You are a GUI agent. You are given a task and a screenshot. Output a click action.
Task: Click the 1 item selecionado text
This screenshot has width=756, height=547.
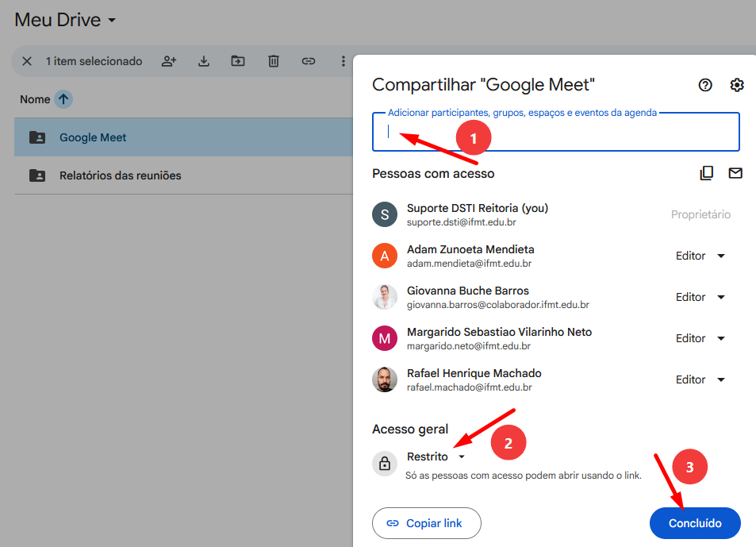point(94,61)
